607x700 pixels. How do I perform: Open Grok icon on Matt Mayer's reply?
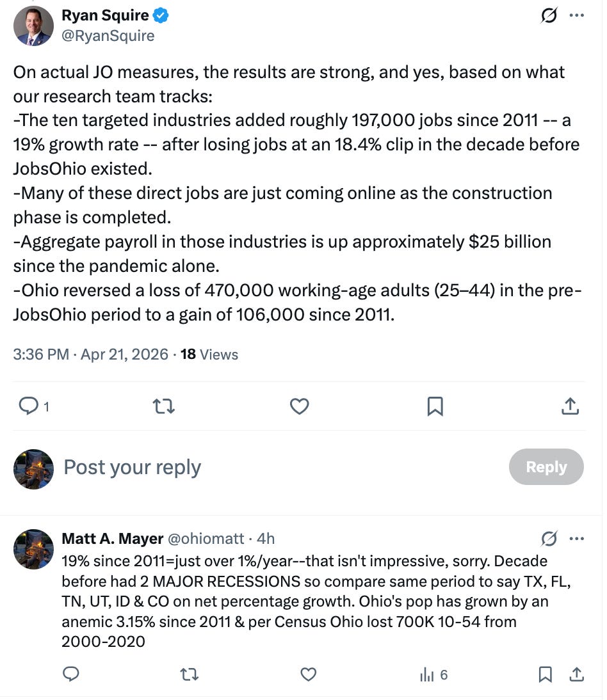pos(549,539)
